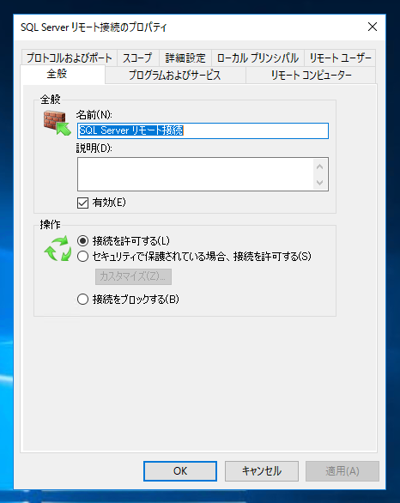Click the カスタマイズ(Z)... button
The height and width of the screenshot is (503, 400).
coord(133,277)
